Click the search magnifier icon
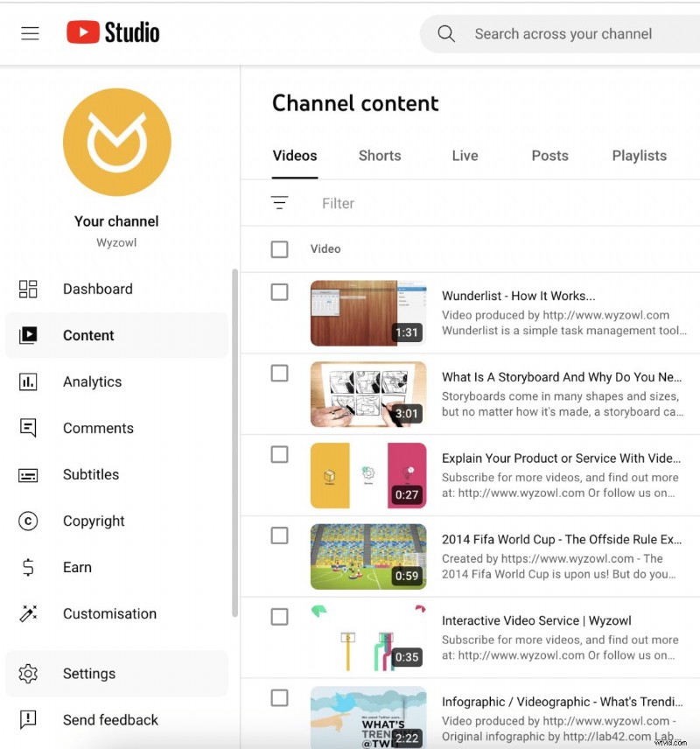Screen dimensions: 700x749 [x=446, y=34]
